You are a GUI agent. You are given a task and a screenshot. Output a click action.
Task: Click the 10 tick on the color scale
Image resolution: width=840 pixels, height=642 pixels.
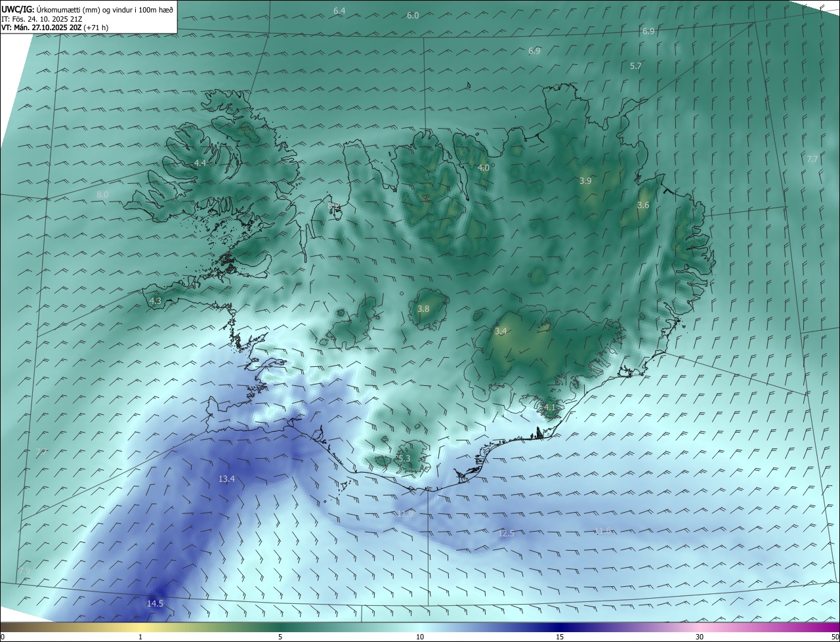[x=420, y=637]
